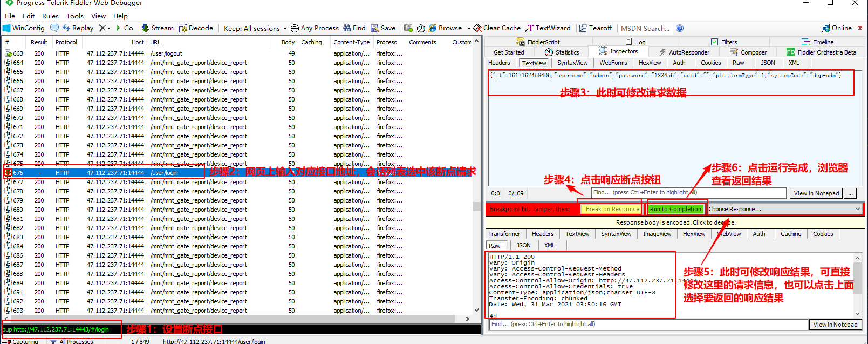Click QuickExec command box with bpu
868x344 pixels.
(x=241, y=329)
